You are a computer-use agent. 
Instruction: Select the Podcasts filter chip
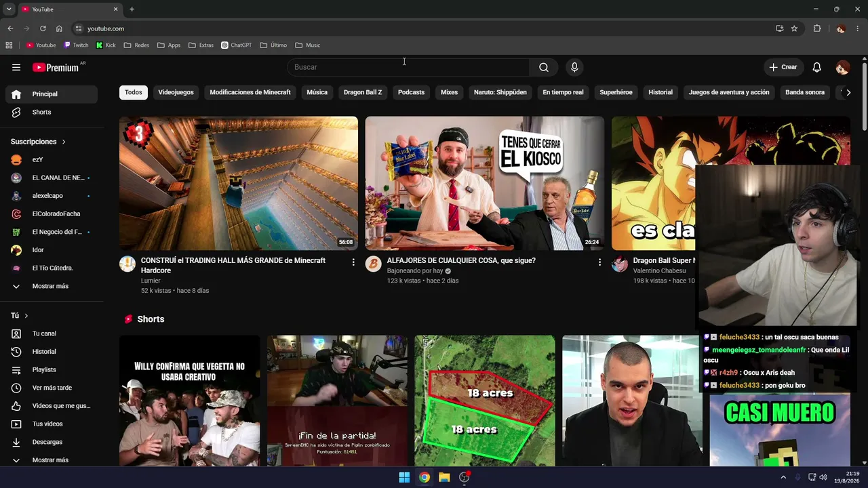pyautogui.click(x=411, y=92)
